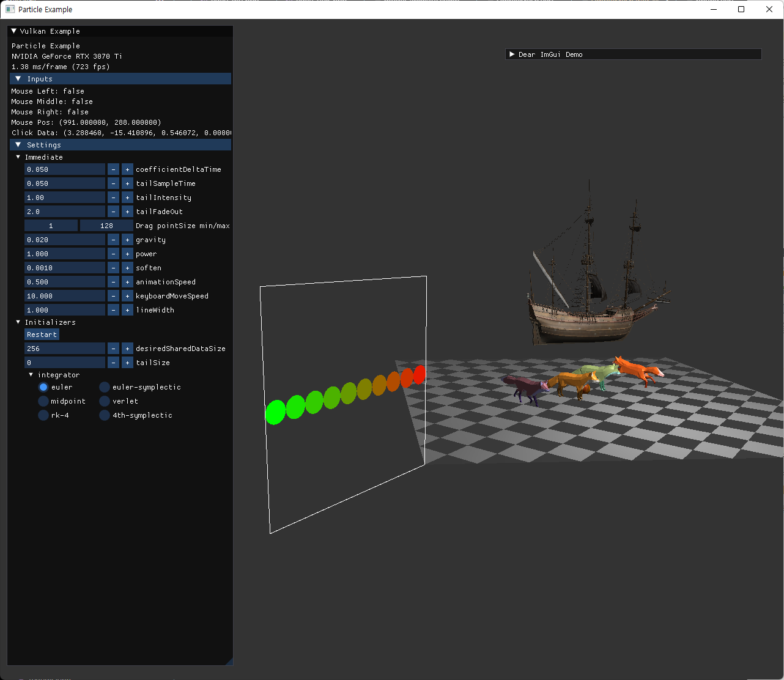This screenshot has width=784, height=680.
Task: Decrease lineWidth with minus button
Action: 113,310
